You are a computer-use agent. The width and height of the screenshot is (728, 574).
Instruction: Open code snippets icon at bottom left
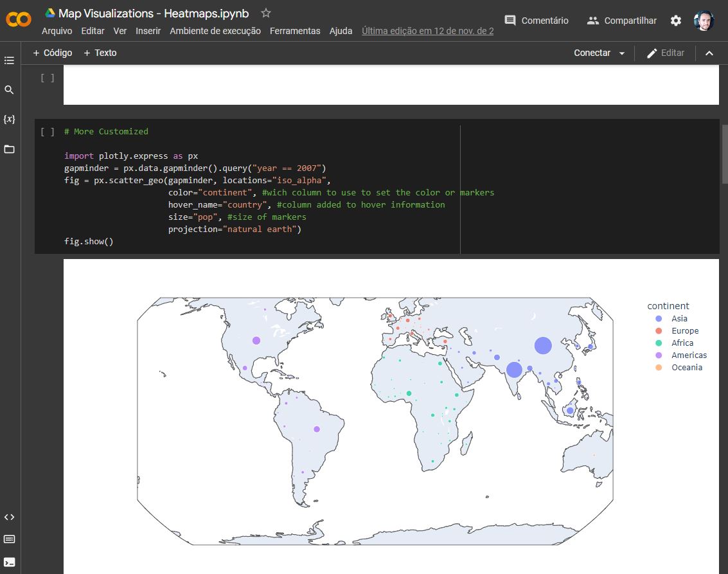pos(9,517)
